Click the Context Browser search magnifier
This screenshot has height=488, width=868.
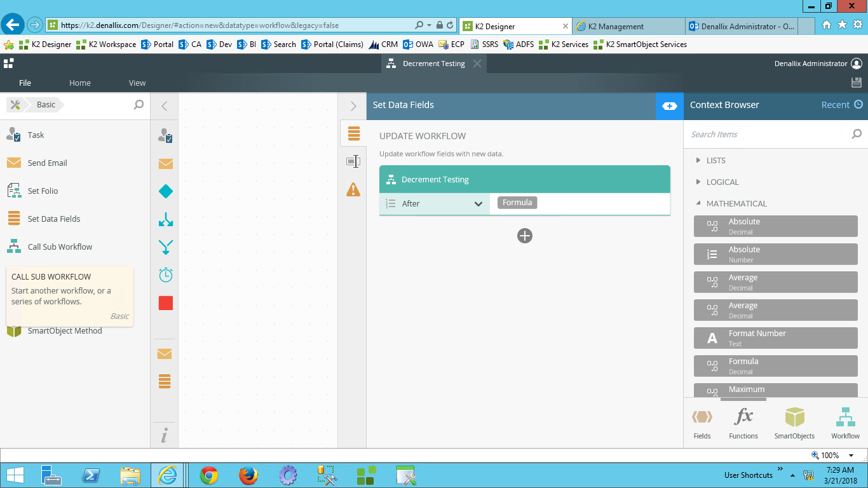click(x=857, y=134)
